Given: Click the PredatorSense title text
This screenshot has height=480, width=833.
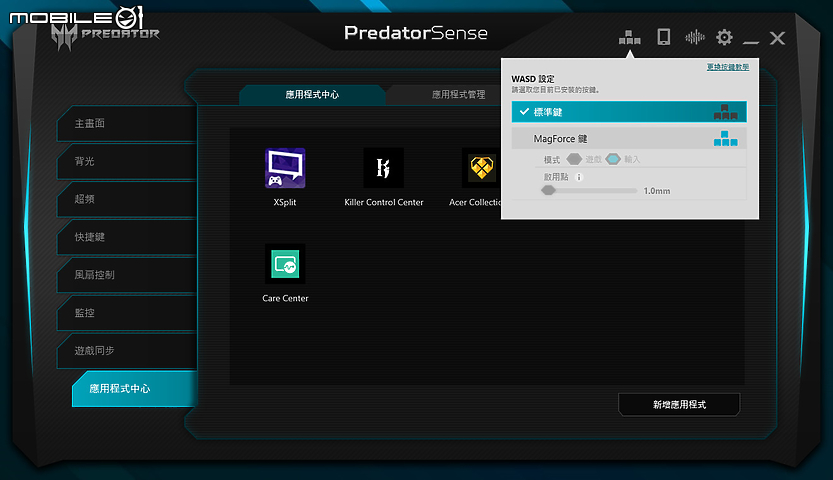Looking at the screenshot, I should click(x=415, y=33).
